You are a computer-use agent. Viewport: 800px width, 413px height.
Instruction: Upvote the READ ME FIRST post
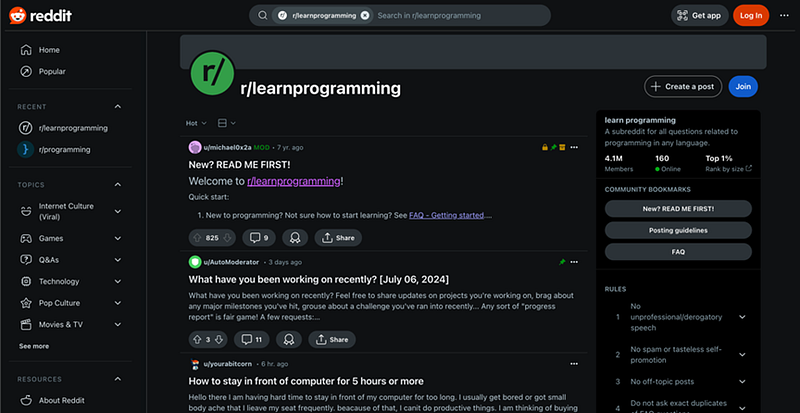(x=196, y=238)
